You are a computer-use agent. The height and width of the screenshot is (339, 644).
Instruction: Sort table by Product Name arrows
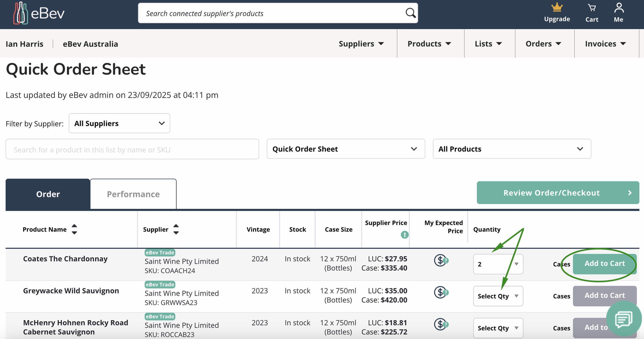pos(74,229)
